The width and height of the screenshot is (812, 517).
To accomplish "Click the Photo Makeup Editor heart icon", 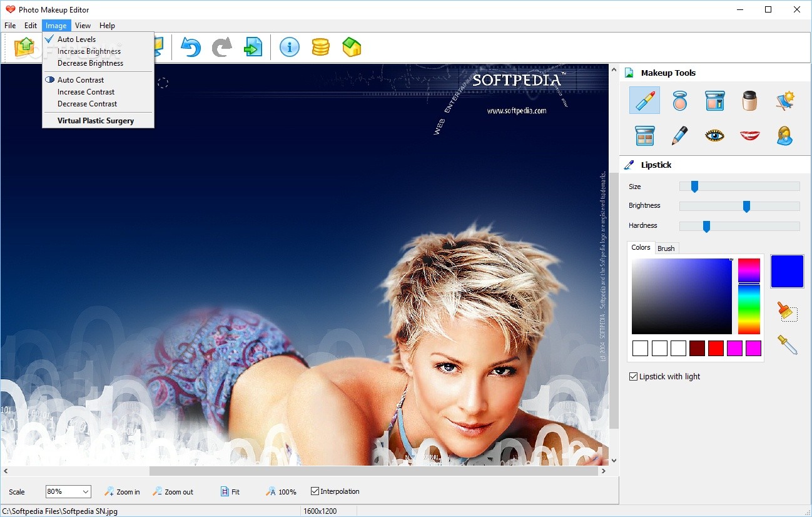I will [10, 9].
